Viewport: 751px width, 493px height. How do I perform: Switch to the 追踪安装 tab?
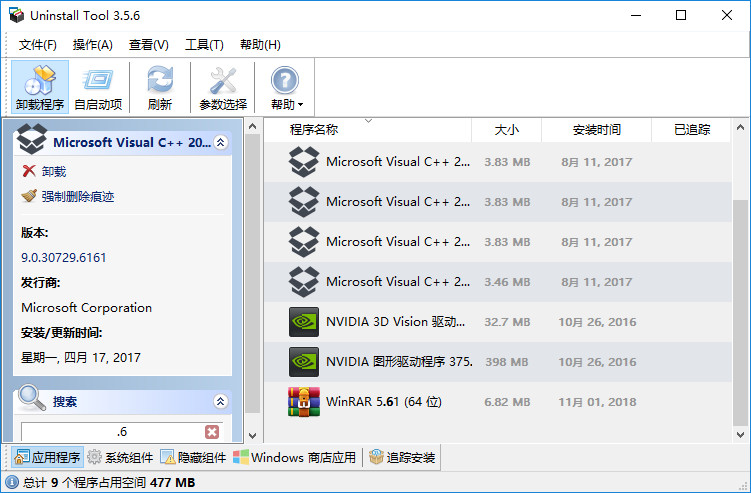click(402, 457)
